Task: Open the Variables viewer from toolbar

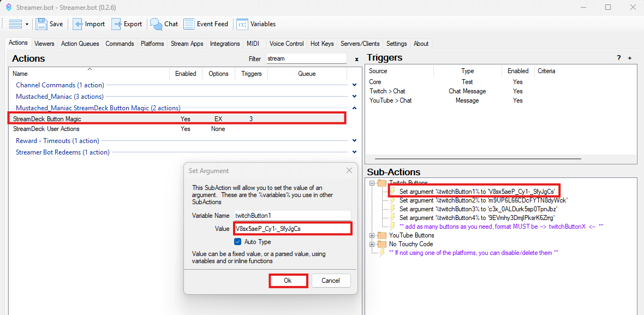Action: click(x=242, y=24)
